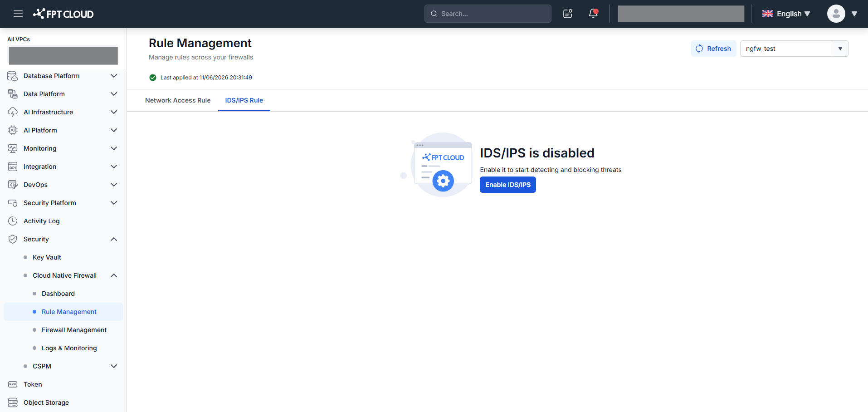This screenshot has width=868, height=412.
Task: Click the FPT Cloud logo
Action: coord(63,14)
